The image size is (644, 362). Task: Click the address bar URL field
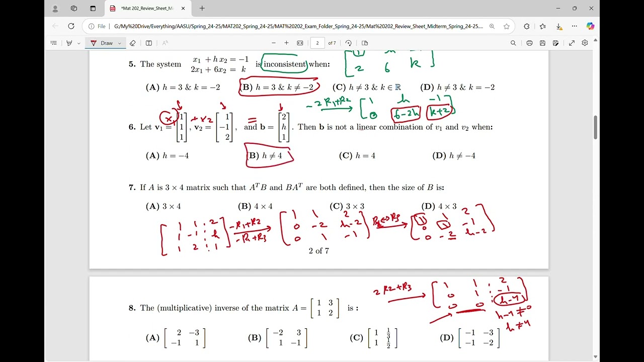point(298,26)
